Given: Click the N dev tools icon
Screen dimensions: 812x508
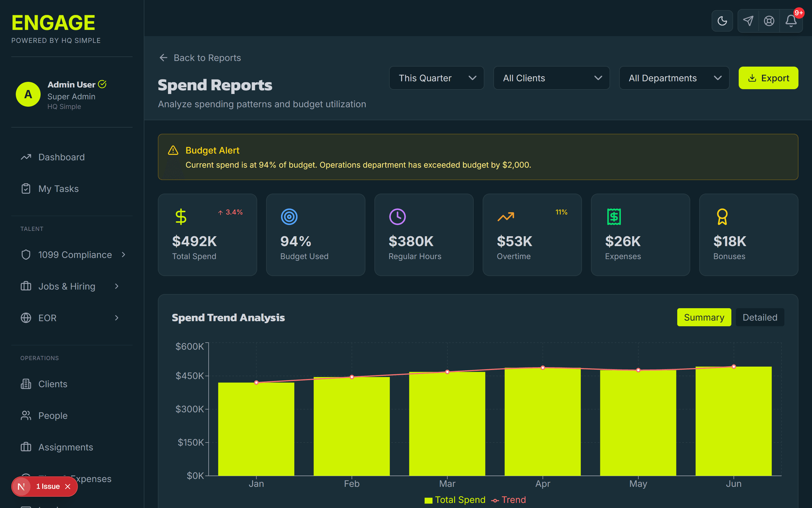Looking at the screenshot, I should [x=21, y=487].
